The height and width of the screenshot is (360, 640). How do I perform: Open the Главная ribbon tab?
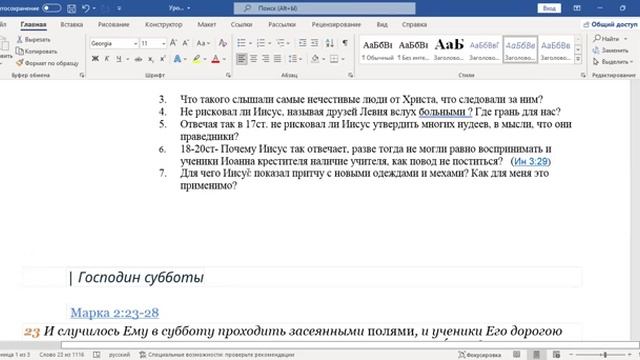click(x=33, y=24)
